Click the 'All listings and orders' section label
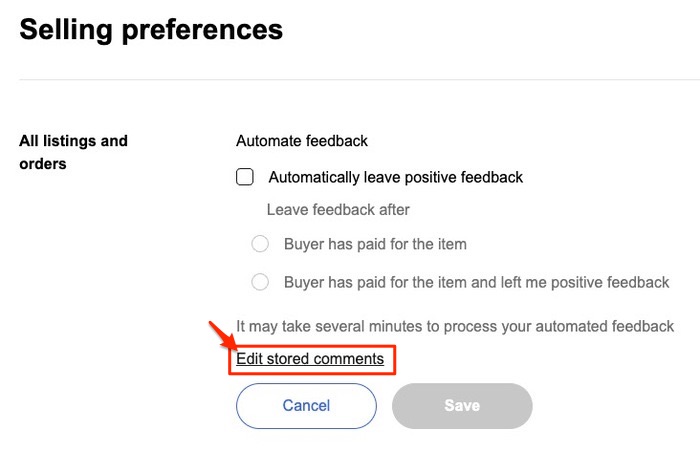Screen dimensions: 700x451 coord(73,152)
